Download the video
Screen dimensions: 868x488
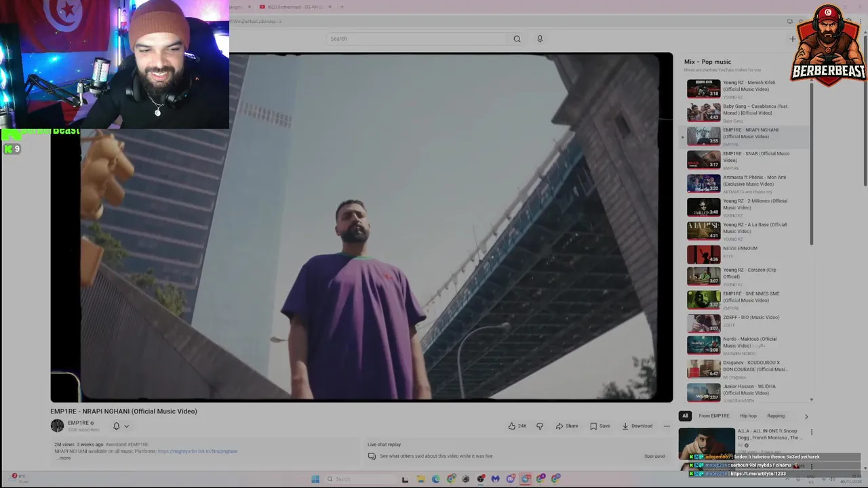(637, 426)
